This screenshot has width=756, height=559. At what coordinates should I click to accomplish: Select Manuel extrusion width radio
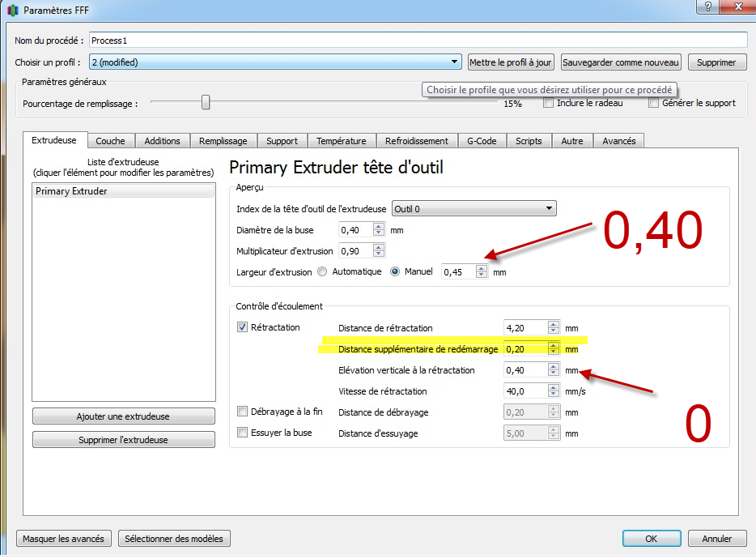coord(395,271)
